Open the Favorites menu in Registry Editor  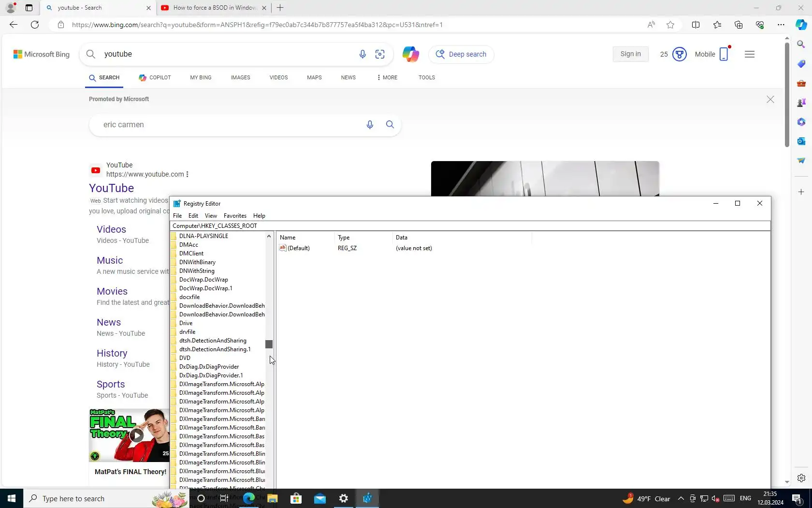coord(235,216)
